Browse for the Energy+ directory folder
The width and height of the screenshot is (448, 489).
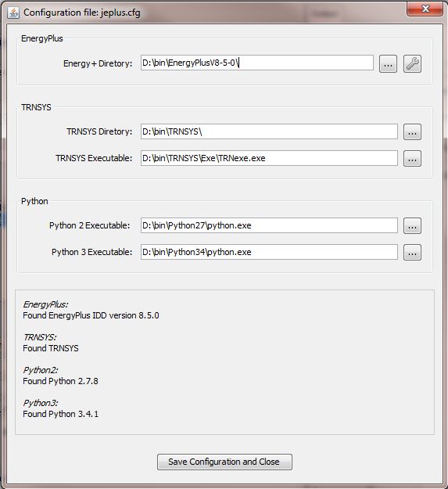pos(388,64)
